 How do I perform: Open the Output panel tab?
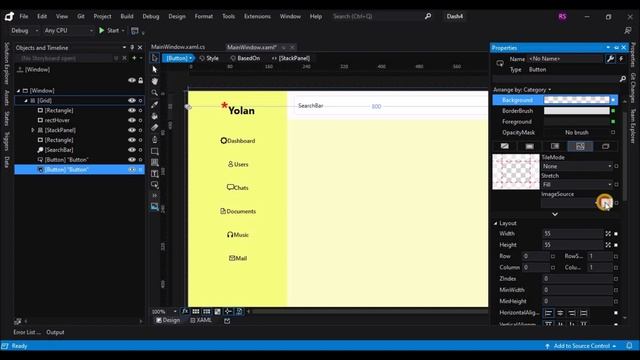pyautogui.click(x=55, y=332)
